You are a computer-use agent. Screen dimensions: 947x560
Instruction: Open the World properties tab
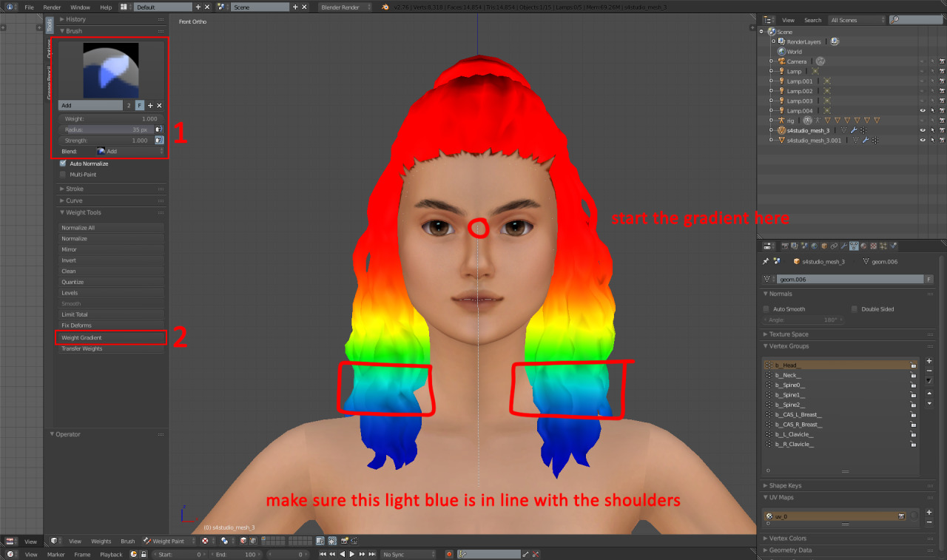815,246
